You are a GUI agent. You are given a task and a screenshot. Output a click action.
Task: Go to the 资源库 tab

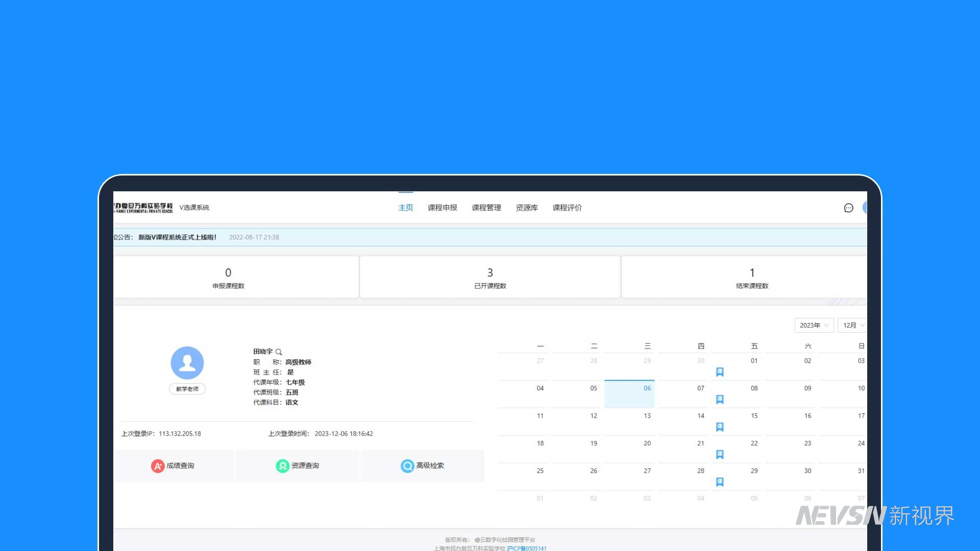(x=526, y=208)
